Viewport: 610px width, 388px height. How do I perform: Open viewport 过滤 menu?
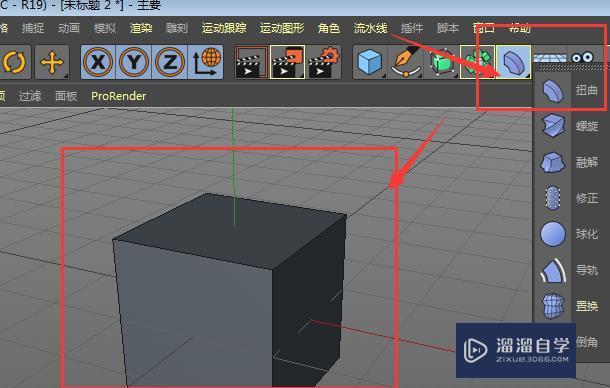[30, 96]
